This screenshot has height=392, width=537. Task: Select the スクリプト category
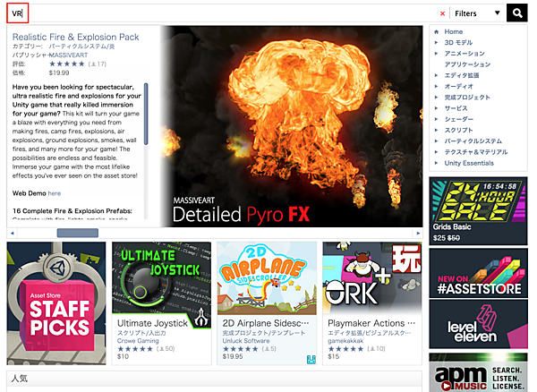(460, 130)
